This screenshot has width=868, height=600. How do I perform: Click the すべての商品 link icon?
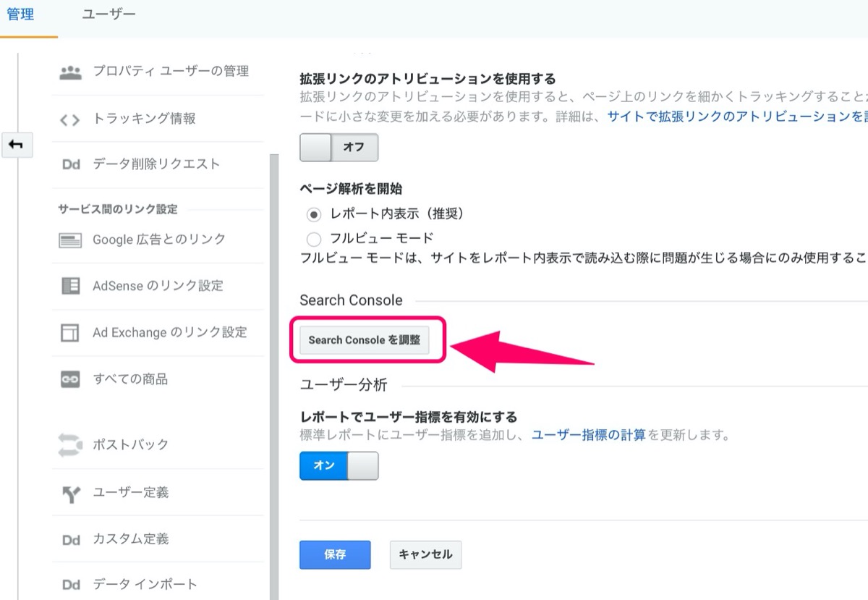tap(70, 379)
